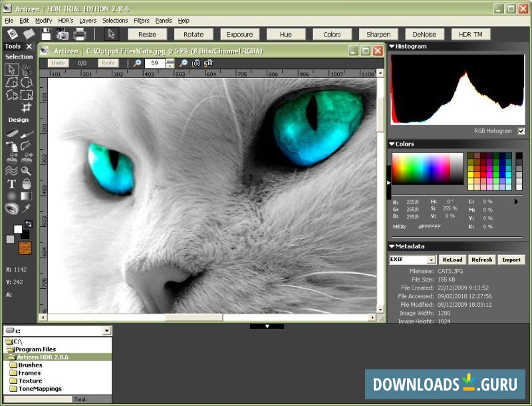Click the swap foreground/background colors icon
This screenshot has width=532, height=406.
(x=29, y=224)
